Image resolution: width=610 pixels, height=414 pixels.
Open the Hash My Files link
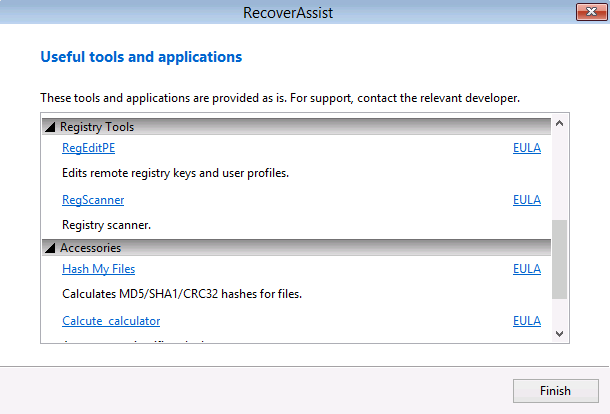click(x=98, y=269)
